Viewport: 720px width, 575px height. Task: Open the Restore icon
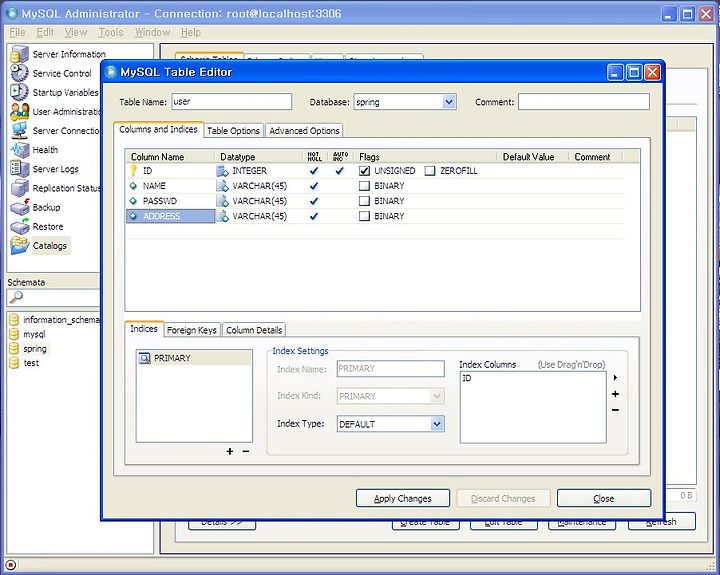19,226
